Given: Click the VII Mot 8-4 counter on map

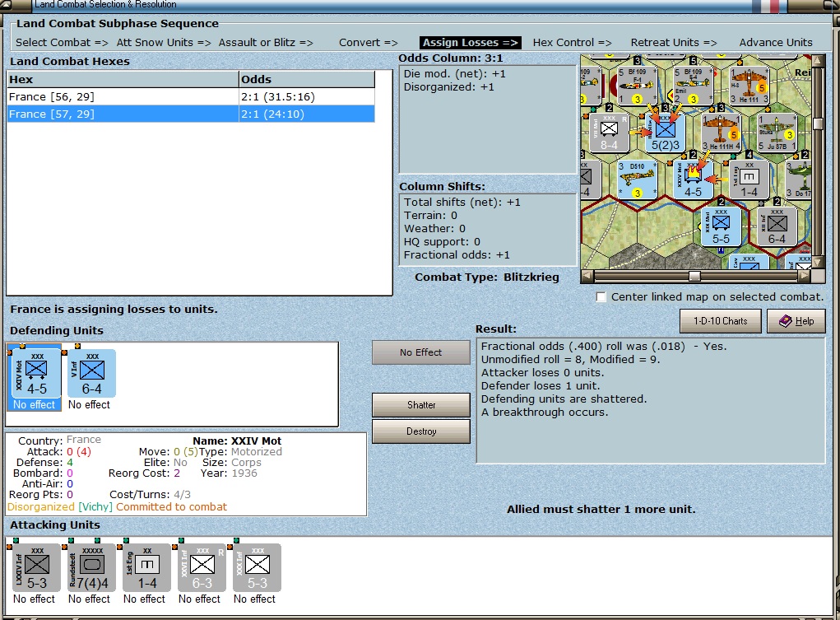Looking at the screenshot, I should coord(609,132).
